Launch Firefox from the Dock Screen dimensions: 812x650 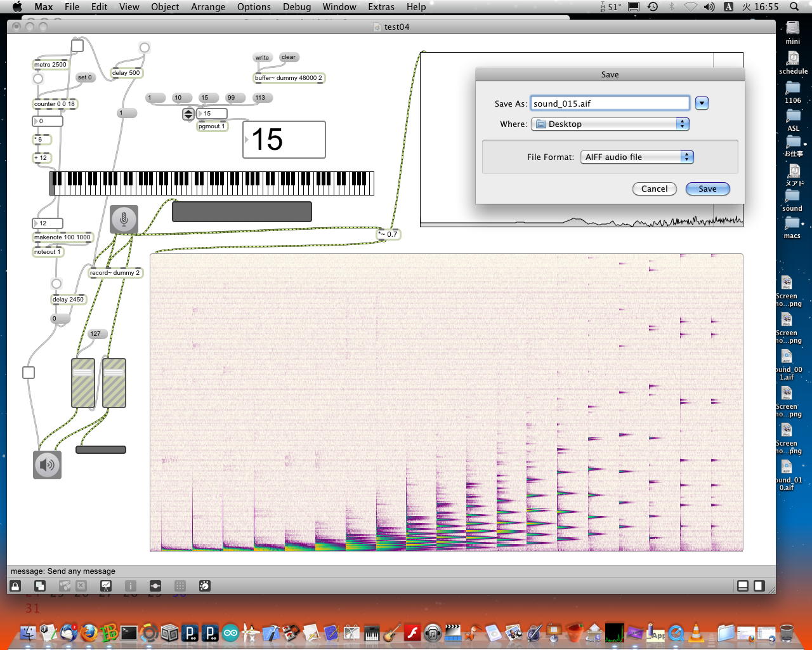pyautogui.click(x=89, y=632)
